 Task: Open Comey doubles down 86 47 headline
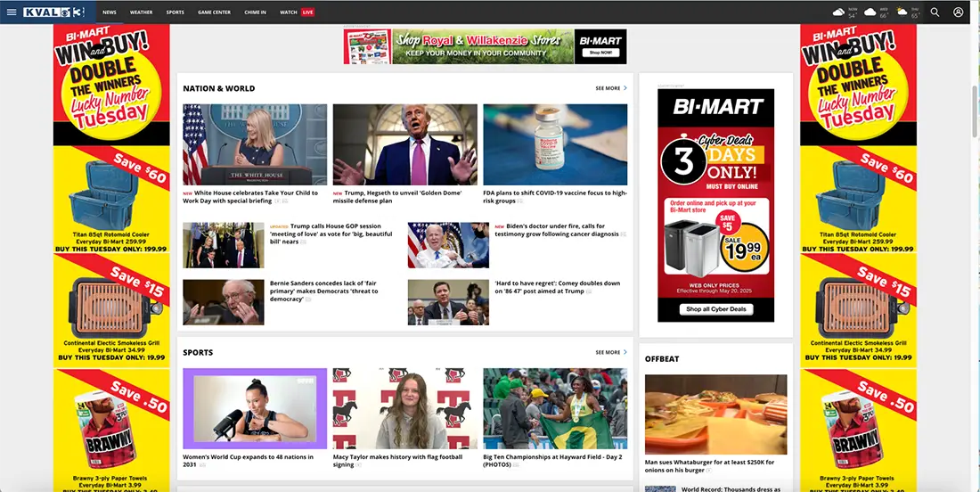(558, 287)
